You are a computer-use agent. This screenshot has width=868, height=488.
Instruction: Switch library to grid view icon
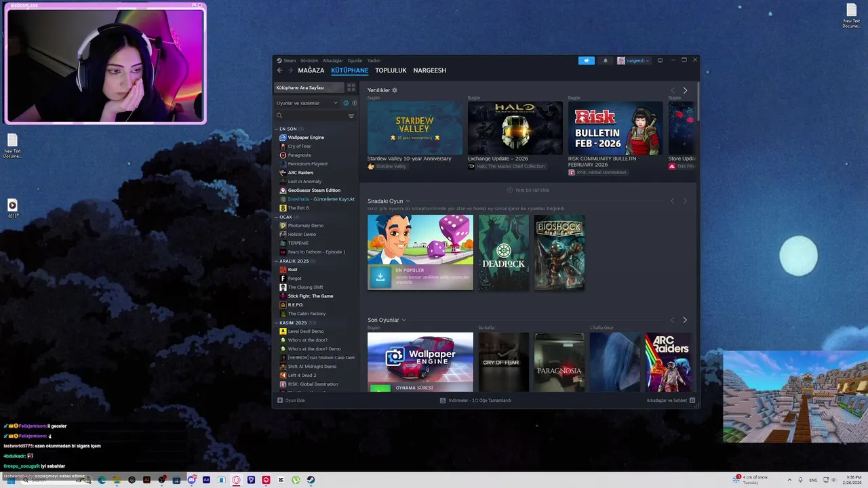[351, 87]
